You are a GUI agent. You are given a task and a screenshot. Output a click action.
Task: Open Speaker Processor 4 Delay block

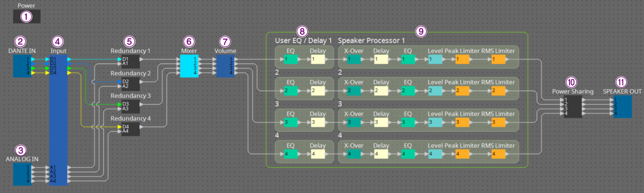(x=381, y=154)
